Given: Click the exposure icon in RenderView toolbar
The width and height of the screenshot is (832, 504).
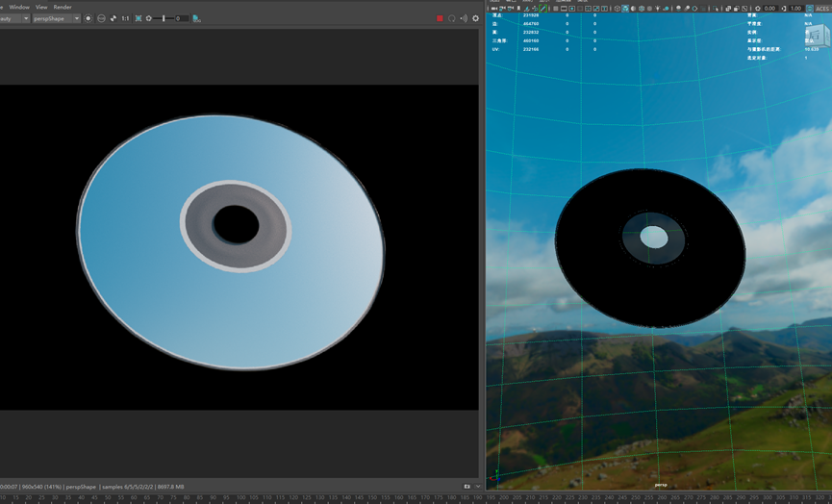Looking at the screenshot, I should pos(148,18).
